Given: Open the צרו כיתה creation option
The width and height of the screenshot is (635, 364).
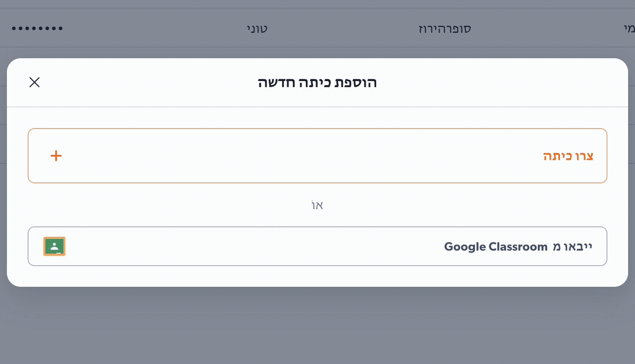Looking at the screenshot, I should (568, 156).
